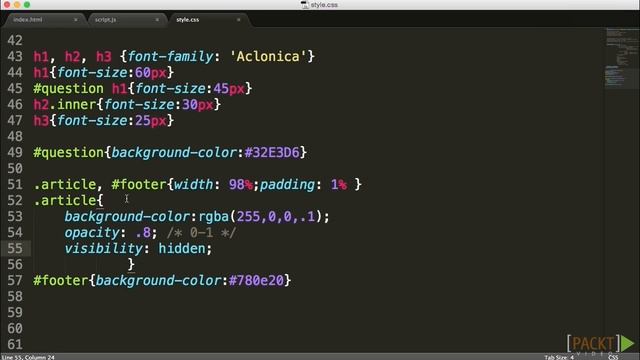
Task: Click the visibility property name
Action: click(x=104, y=249)
